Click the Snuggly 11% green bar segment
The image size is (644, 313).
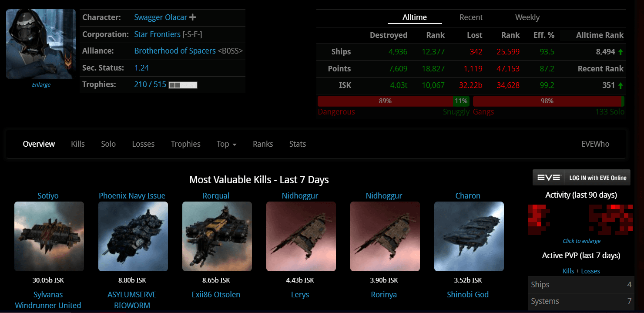[461, 101]
